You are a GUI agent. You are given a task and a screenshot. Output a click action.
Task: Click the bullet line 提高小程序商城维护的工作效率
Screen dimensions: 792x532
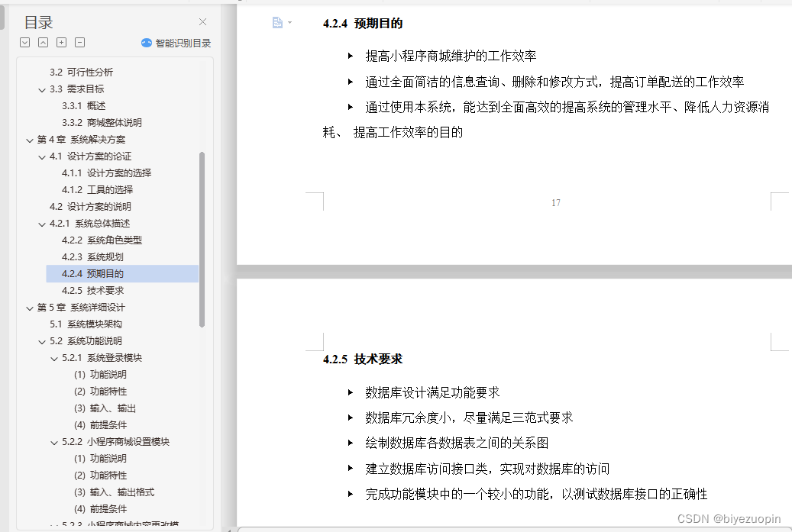[x=451, y=56]
